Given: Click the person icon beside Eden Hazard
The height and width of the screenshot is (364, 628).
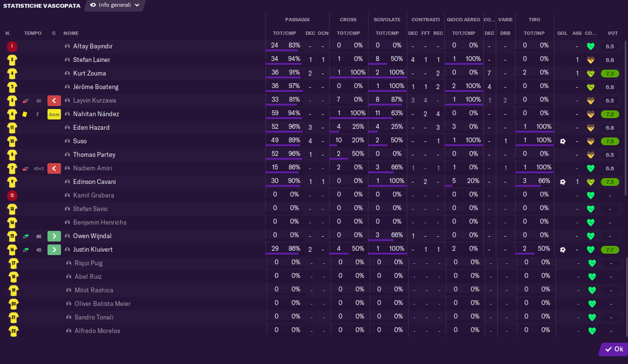Looking at the screenshot, I should pyautogui.click(x=67, y=128).
